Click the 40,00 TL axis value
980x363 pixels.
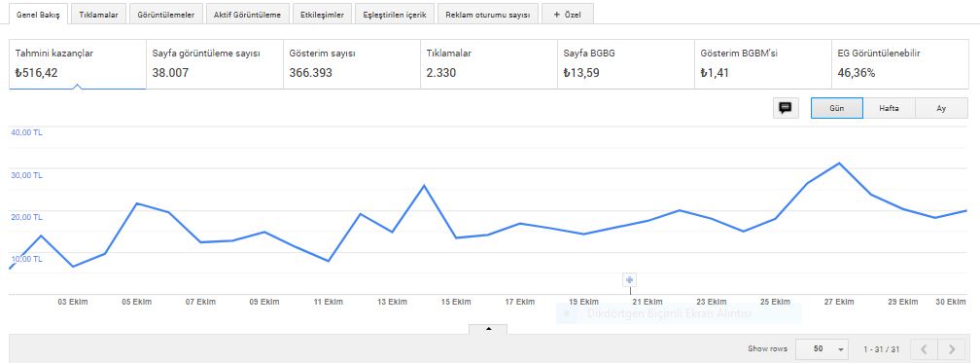click(x=26, y=132)
